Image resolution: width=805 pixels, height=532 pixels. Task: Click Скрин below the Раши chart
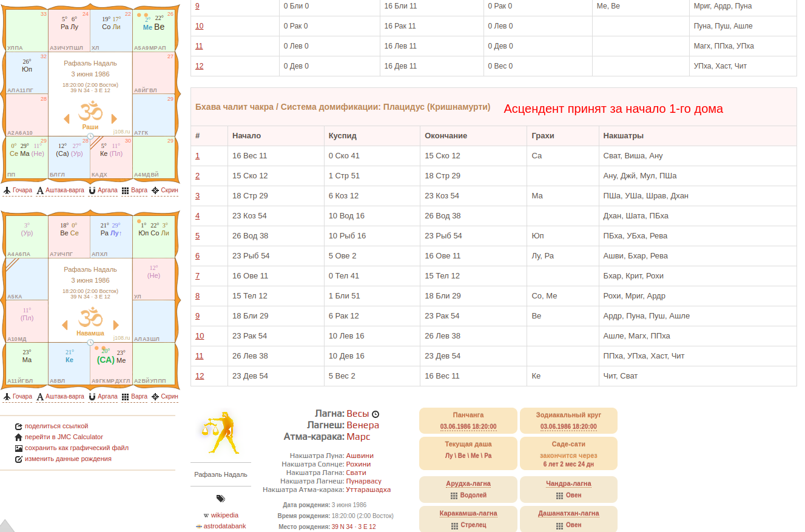(164, 190)
